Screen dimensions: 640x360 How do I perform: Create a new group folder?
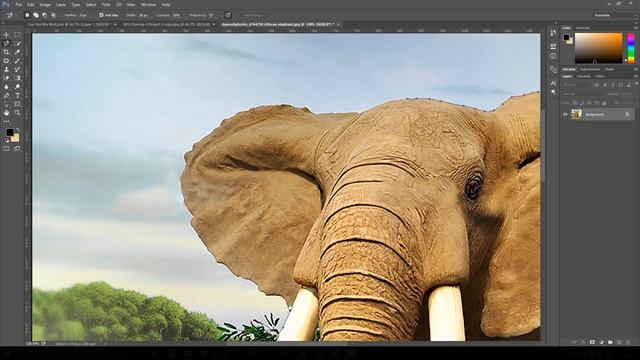coord(610,342)
